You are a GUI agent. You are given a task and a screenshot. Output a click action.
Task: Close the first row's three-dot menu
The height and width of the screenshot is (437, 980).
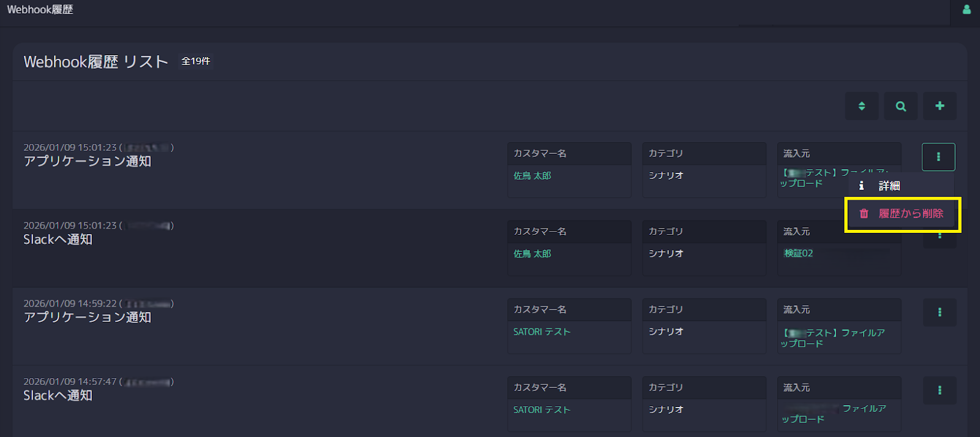coord(938,157)
